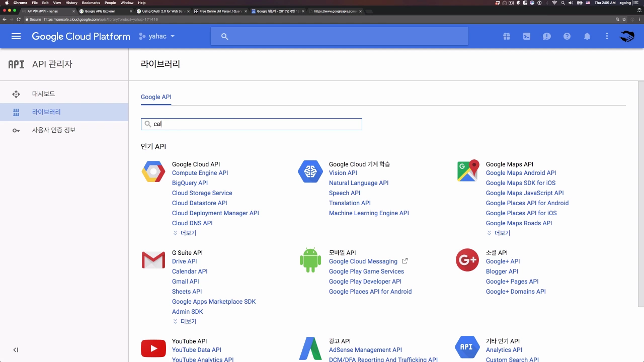644x362 pixels.
Task: Click Google Cloud Platform title
Action: coord(81,36)
